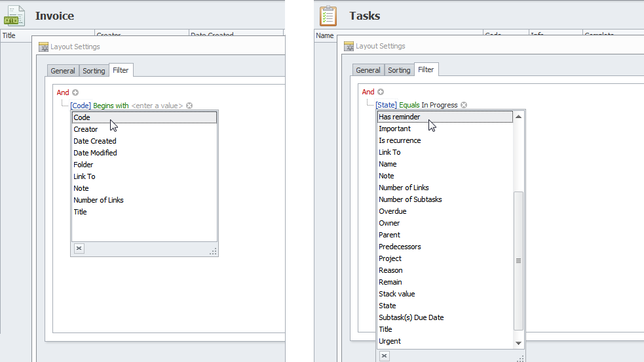This screenshot has height=362, width=644.
Task: Switch to the General tab in Invoice Layout Settings
Action: click(x=63, y=71)
